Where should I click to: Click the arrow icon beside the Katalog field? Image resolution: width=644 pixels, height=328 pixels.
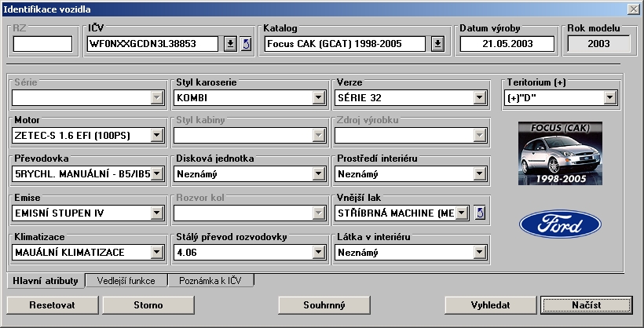pos(437,43)
